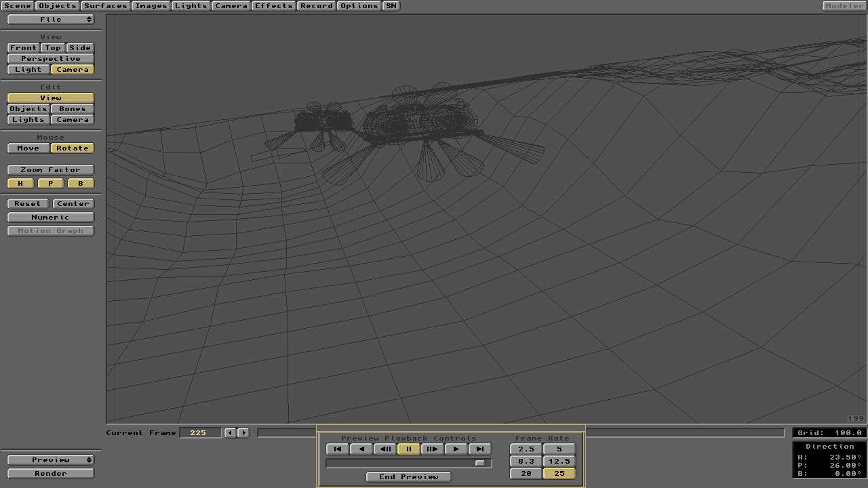The image size is (868, 488).
Task: Select Bones edit mode
Action: [x=73, y=108]
